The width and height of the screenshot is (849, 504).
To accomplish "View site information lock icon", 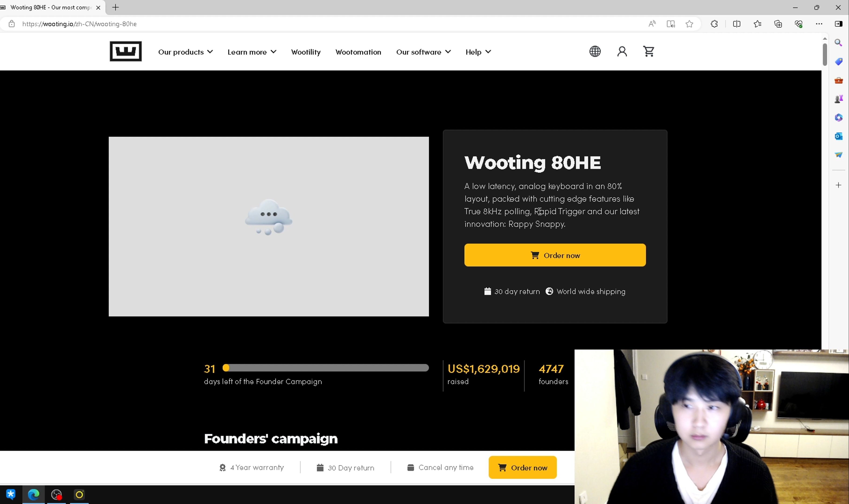I will point(11,24).
